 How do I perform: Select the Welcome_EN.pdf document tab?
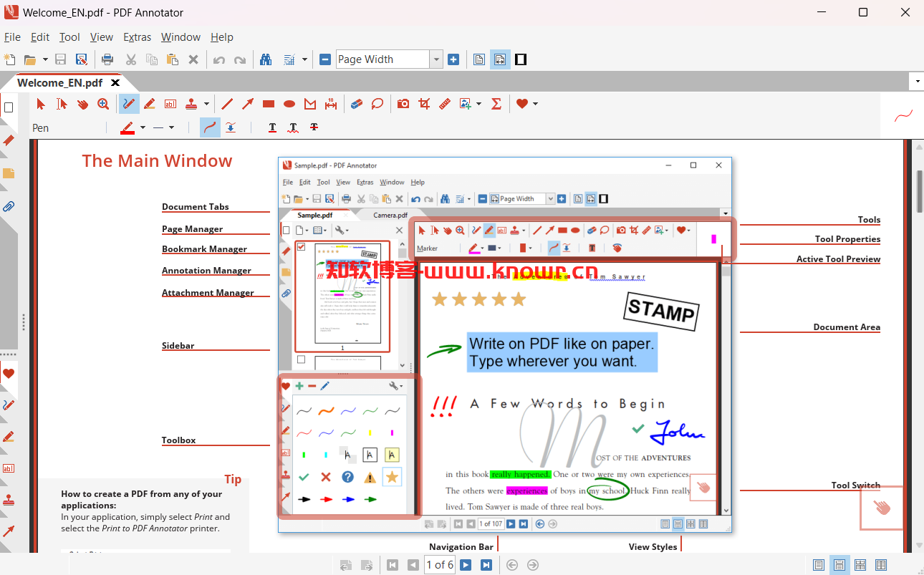[60, 82]
